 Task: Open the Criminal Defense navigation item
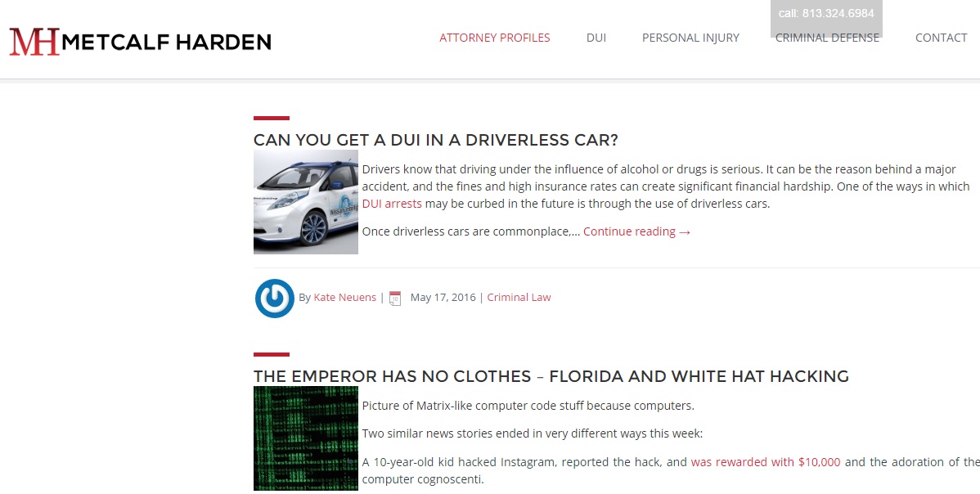pos(827,38)
